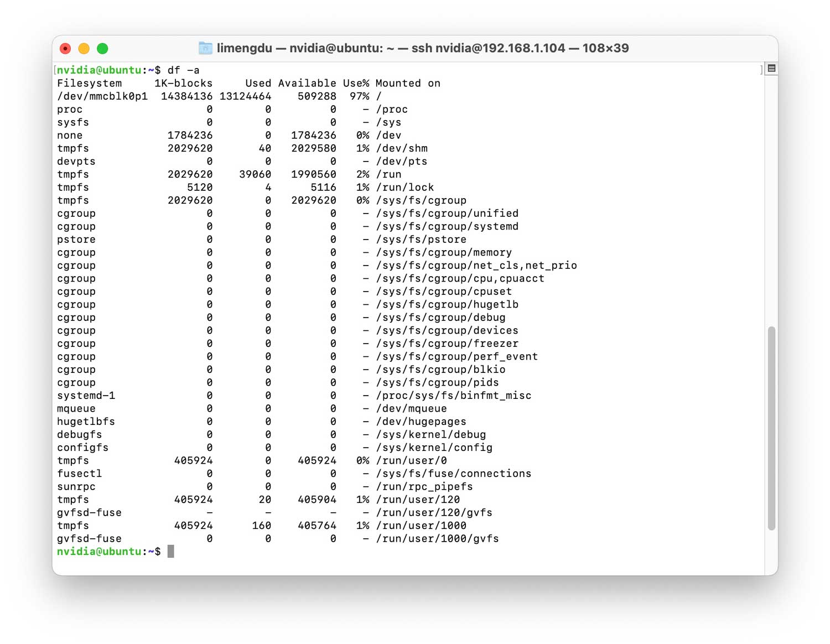Click the '/dev/shm' mount point
This screenshot has width=830, height=644.
402,148
